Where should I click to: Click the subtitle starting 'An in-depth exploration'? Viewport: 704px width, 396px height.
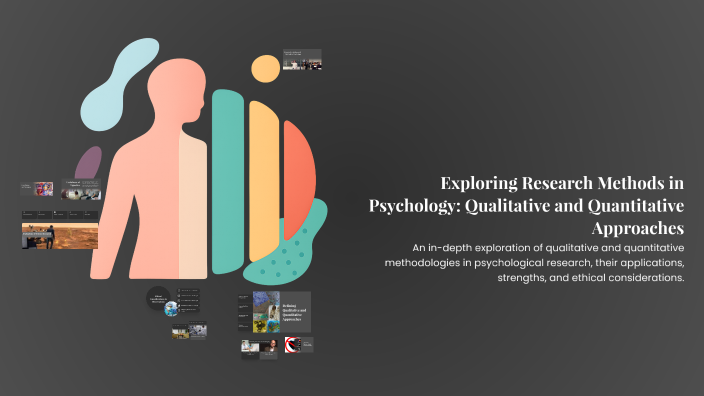coord(534,263)
